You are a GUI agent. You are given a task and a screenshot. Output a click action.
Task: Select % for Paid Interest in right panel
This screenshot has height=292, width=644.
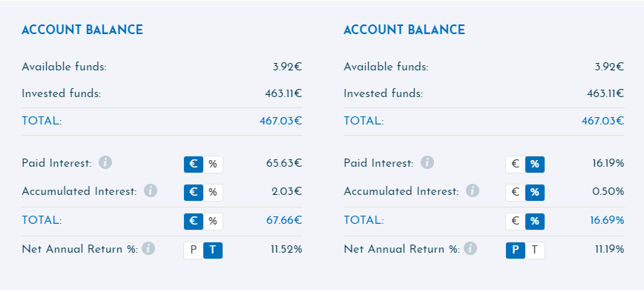click(x=535, y=165)
